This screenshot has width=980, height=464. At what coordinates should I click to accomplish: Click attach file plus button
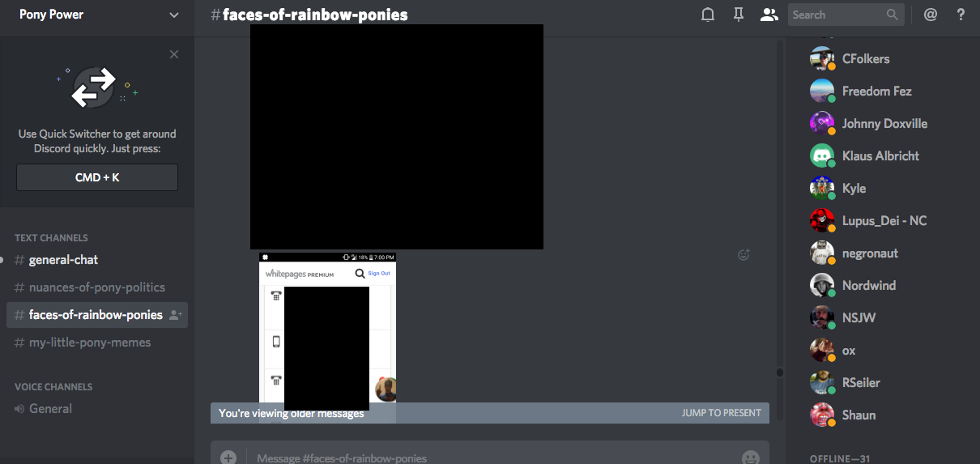(x=228, y=457)
